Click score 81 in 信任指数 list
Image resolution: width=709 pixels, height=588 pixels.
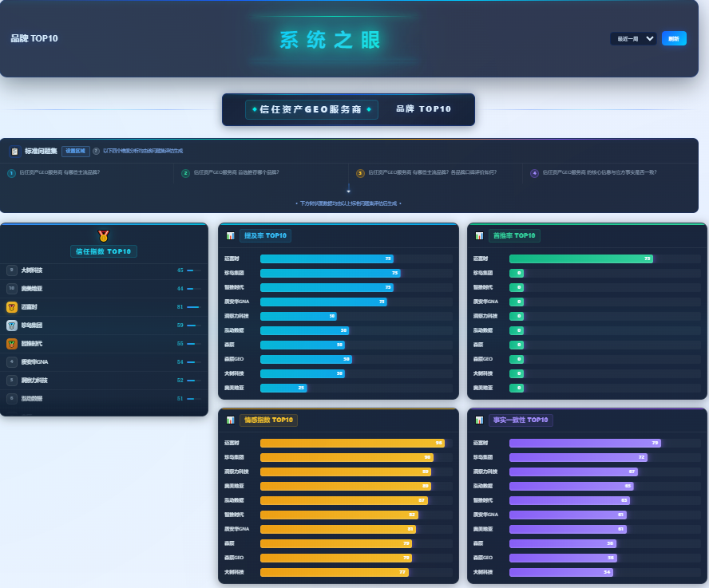pyautogui.click(x=180, y=307)
